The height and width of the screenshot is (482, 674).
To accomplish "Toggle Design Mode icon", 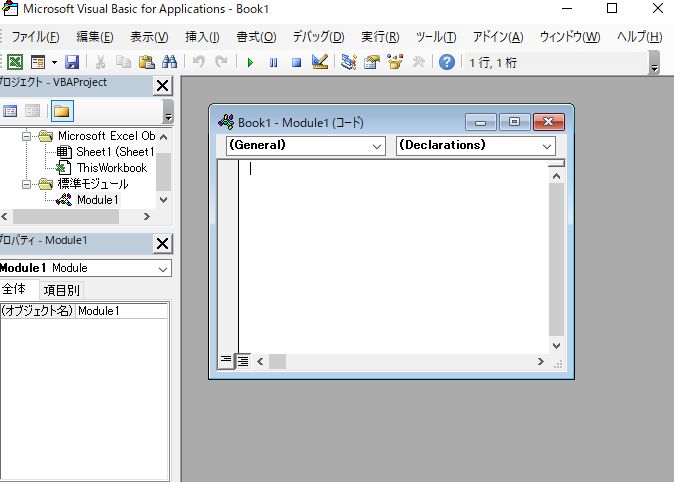I will [320, 62].
